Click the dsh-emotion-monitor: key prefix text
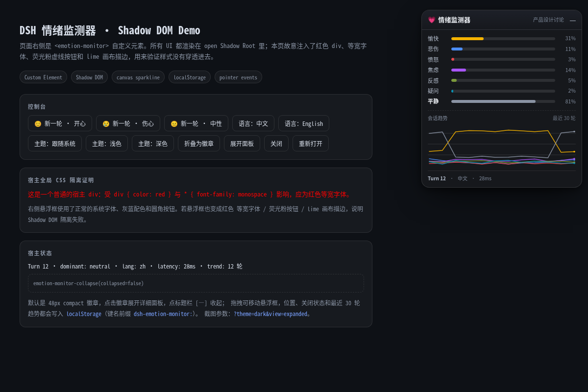This screenshot has height=392, width=588. [163, 314]
